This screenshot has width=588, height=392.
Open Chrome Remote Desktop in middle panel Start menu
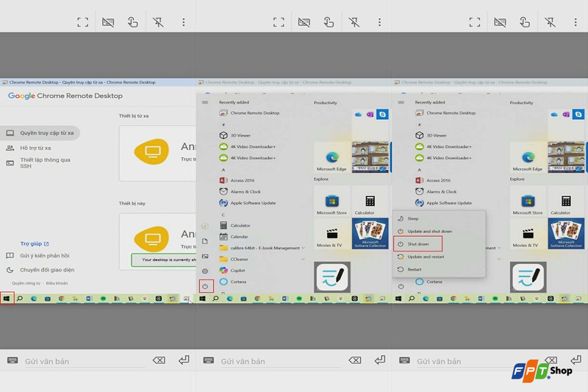tap(249, 113)
